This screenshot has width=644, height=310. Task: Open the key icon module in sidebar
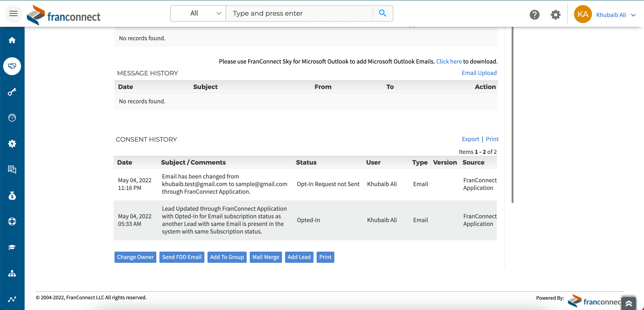12,92
